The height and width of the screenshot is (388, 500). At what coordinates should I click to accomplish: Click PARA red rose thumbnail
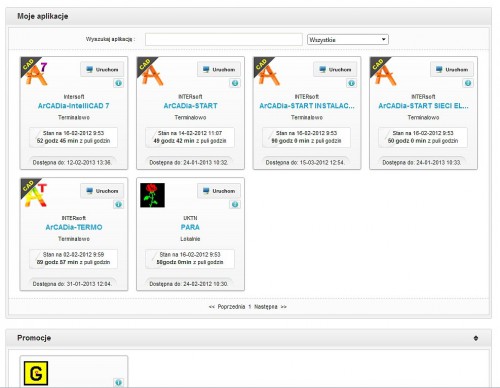click(152, 195)
